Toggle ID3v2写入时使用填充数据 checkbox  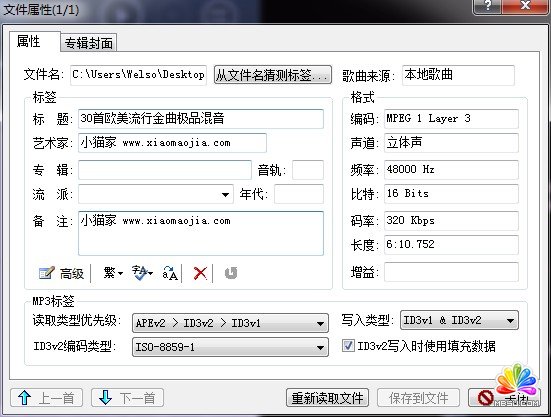pos(348,346)
